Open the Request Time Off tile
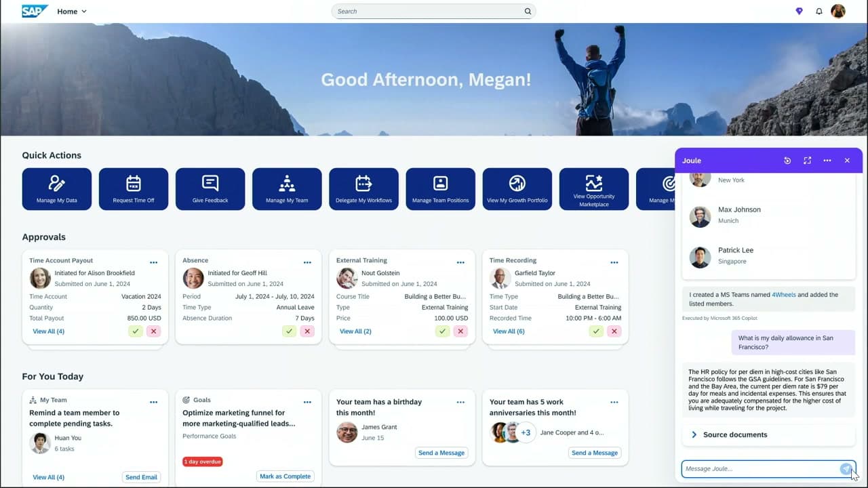Image resolution: width=868 pixels, height=488 pixels. click(x=134, y=189)
